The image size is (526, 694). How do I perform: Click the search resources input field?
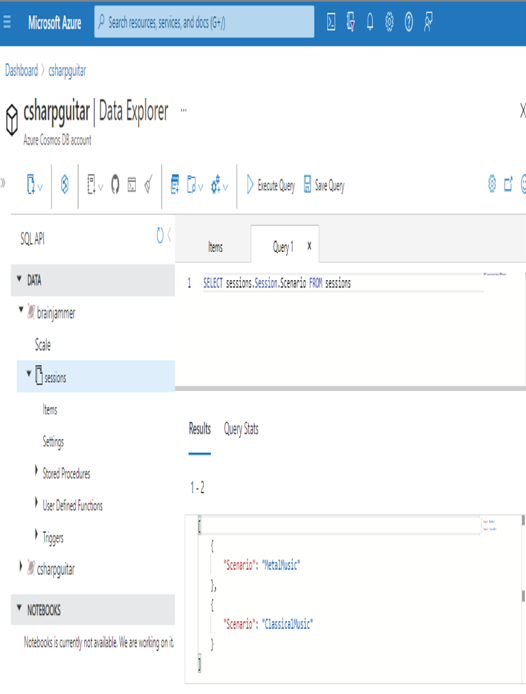204,22
